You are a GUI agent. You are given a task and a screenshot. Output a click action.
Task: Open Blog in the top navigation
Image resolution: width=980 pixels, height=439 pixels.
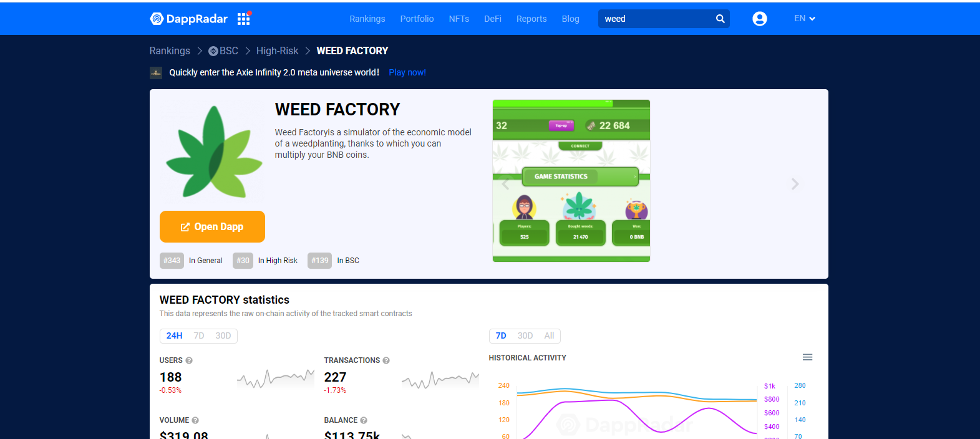(570, 19)
